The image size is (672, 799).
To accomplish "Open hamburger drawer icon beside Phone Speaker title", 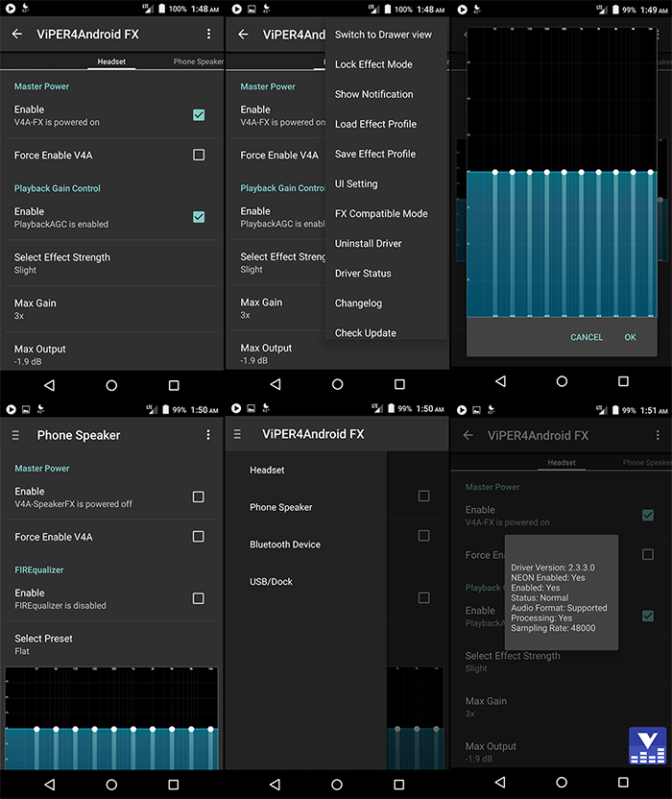I will tap(15, 435).
